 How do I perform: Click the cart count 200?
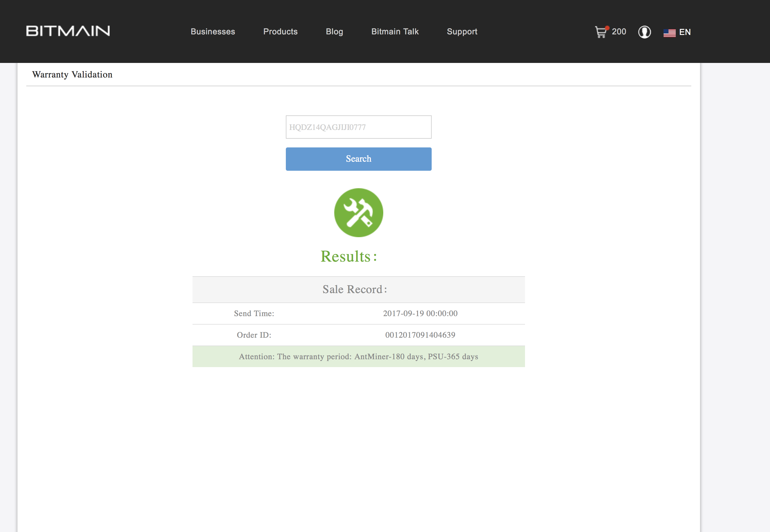point(619,32)
